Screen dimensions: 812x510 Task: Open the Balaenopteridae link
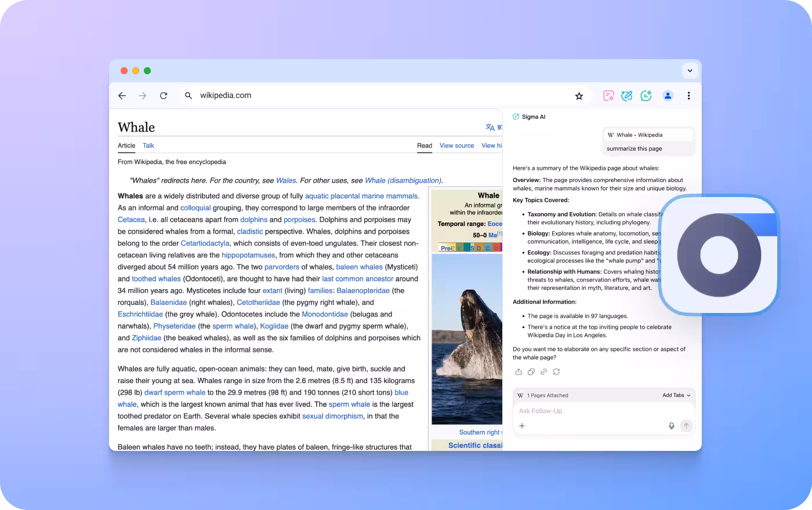point(363,291)
